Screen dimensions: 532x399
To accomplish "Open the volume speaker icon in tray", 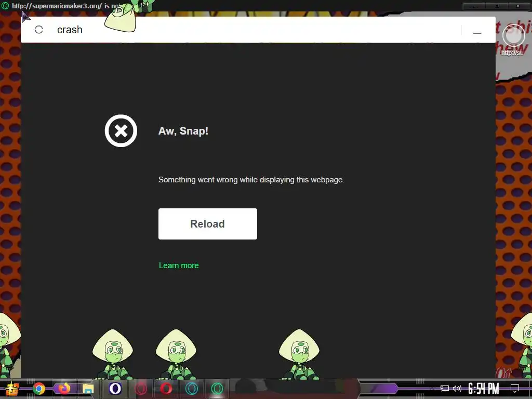I will [457, 389].
